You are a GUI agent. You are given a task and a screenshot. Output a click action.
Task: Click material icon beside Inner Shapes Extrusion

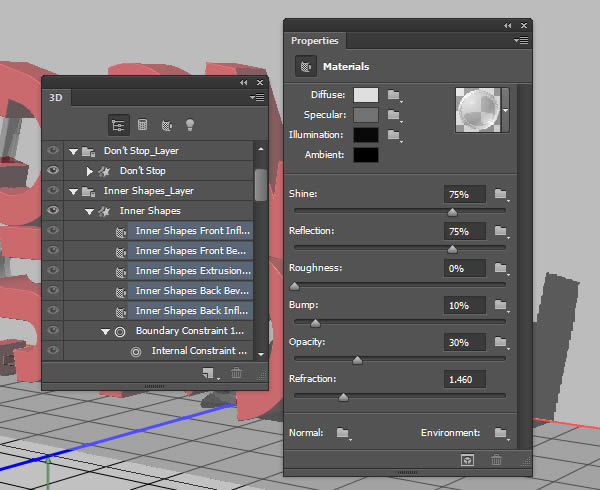(x=121, y=272)
